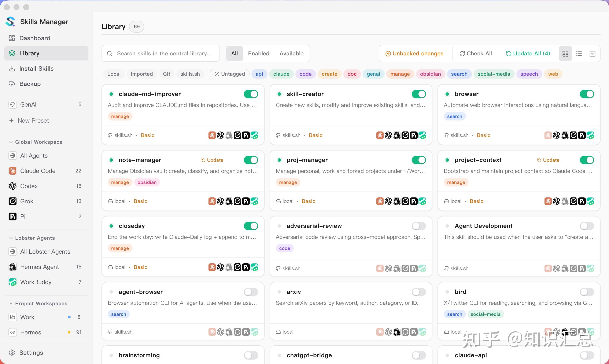
Task: Open the Backup cloud item
Action: (46, 84)
